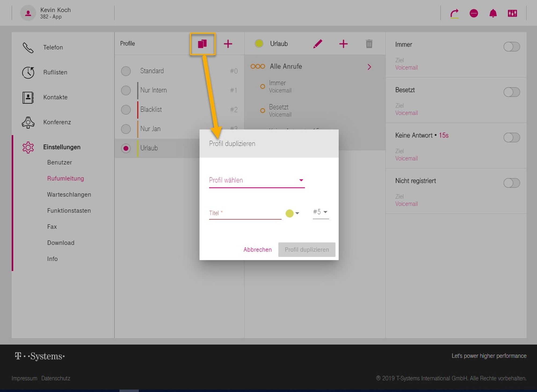Click the notification bell icon

click(x=493, y=13)
